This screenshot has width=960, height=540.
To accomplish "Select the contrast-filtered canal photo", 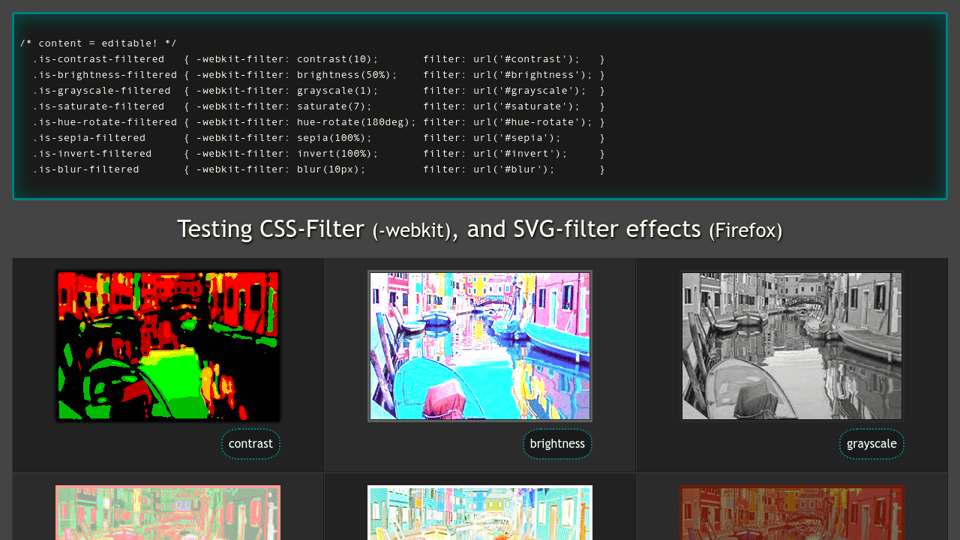I will click(168, 345).
